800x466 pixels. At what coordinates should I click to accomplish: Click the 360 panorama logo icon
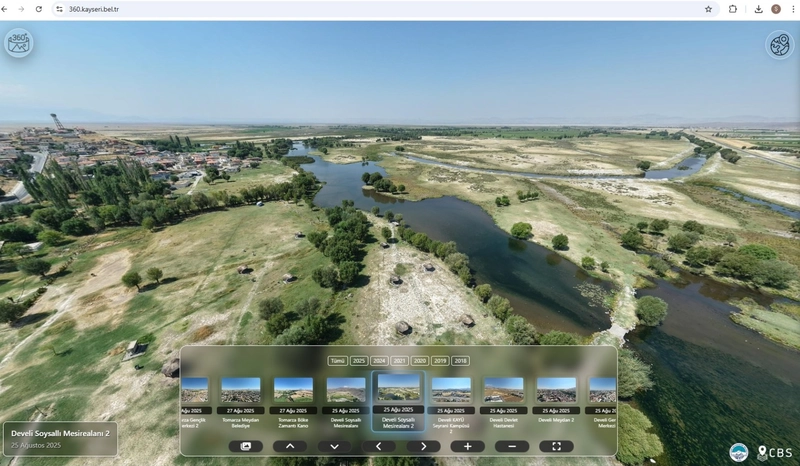click(19, 43)
